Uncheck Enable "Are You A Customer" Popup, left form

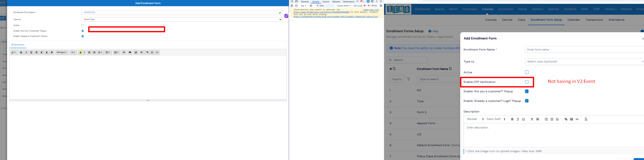[x=83, y=31]
